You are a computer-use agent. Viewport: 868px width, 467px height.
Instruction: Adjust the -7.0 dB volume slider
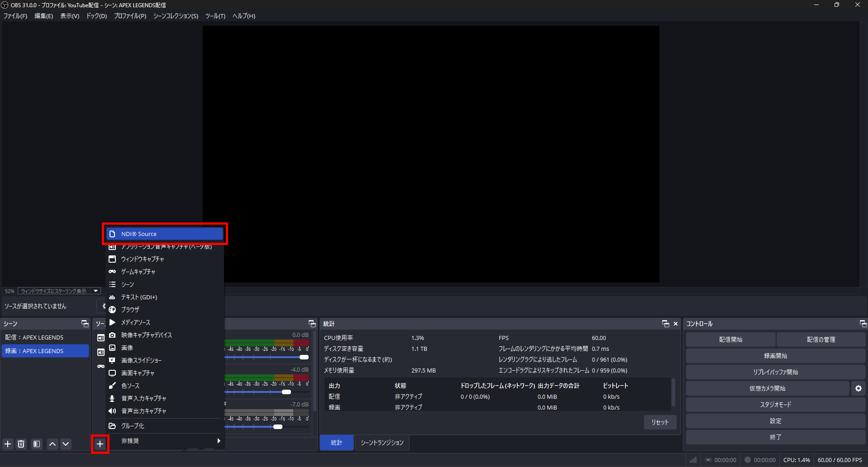[x=278, y=427]
